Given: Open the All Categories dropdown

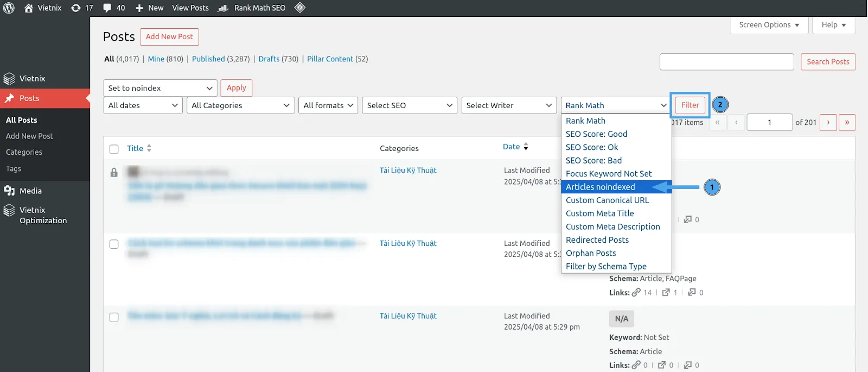Looking at the screenshot, I should pyautogui.click(x=240, y=105).
